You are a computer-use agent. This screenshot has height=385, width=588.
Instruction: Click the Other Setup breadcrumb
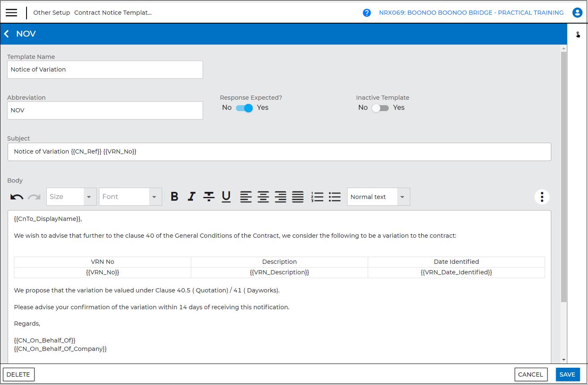click(51, 13)
